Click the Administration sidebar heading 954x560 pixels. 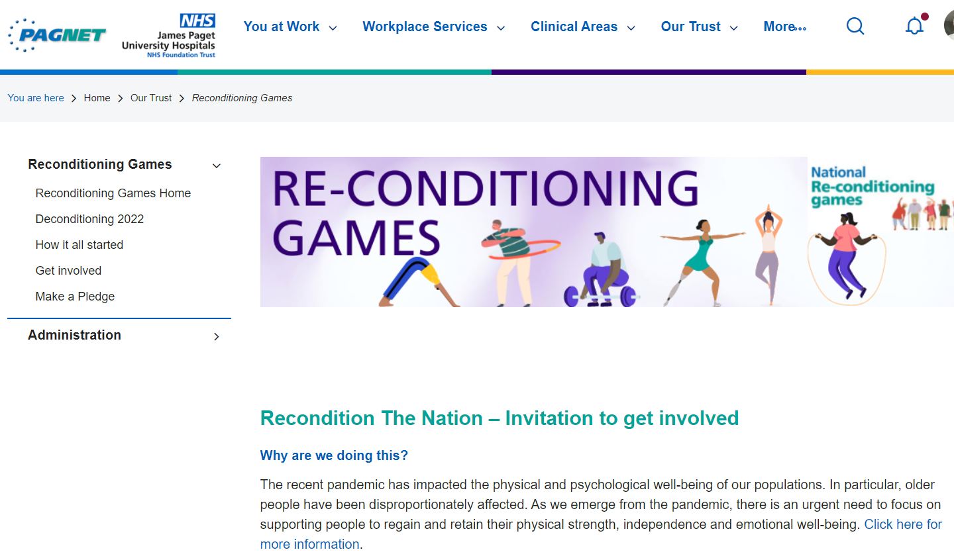click(x=74, y=335)
